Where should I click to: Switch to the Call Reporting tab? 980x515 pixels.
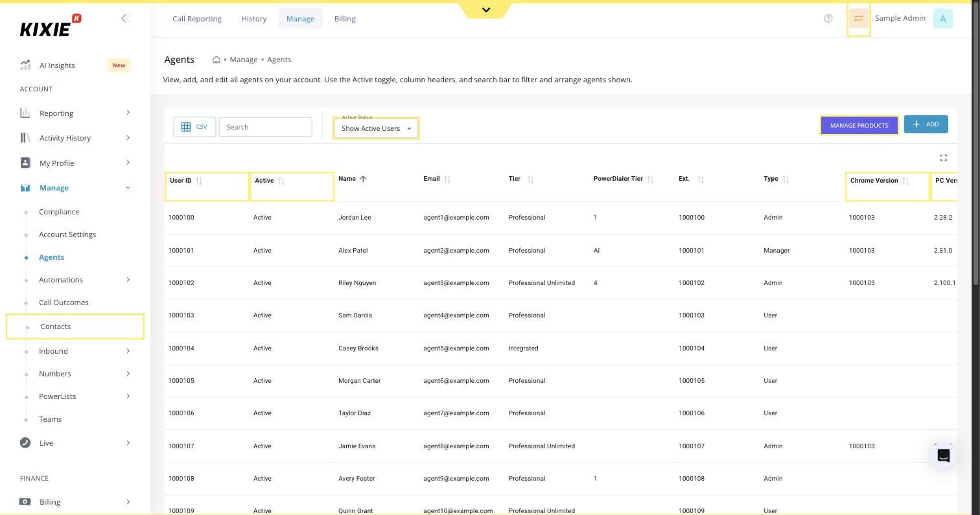(x=197, y=19)
